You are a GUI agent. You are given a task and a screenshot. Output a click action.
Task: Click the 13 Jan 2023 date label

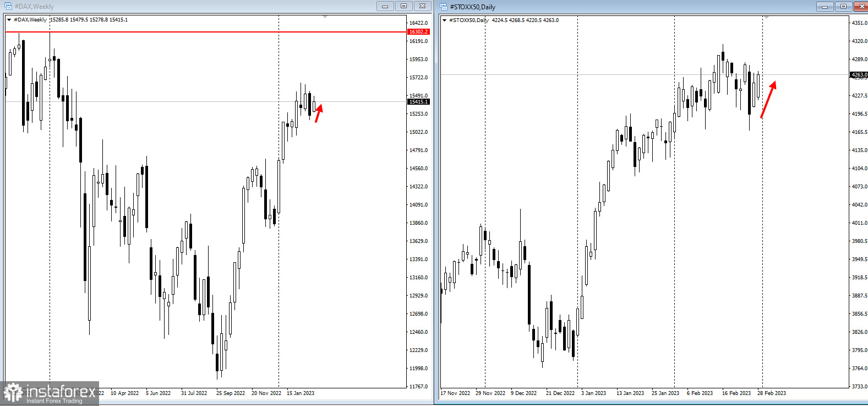click(630, 393)
